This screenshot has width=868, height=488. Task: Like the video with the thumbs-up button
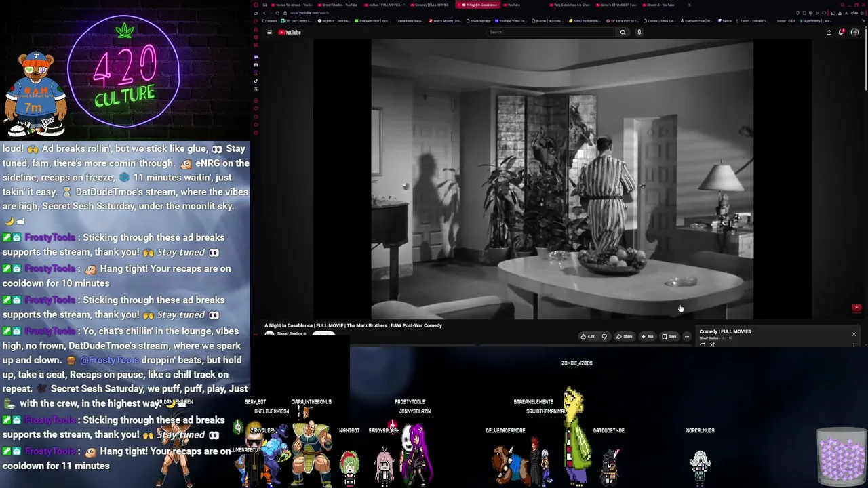(587, 336)
